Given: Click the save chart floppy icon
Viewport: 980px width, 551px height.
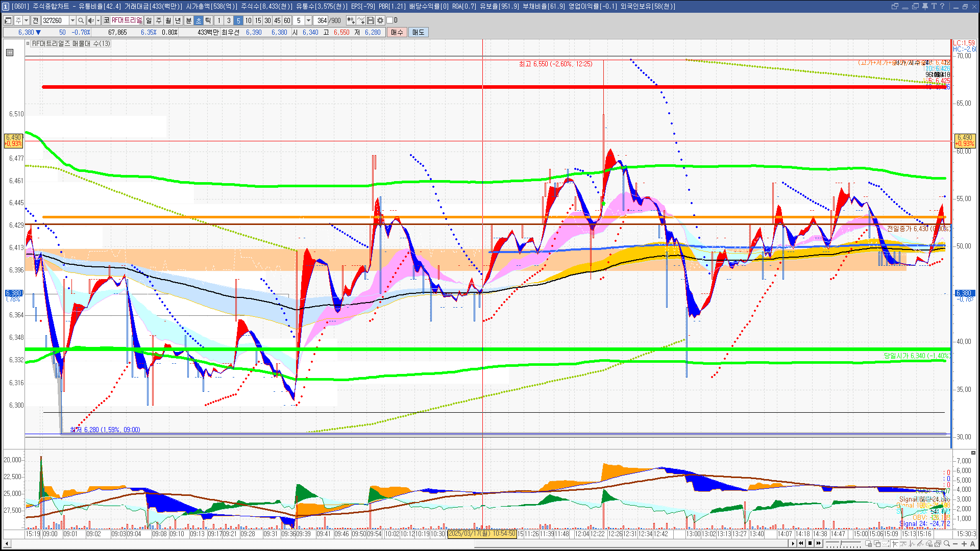Looking at the screenshot, I should click(371, 20).
